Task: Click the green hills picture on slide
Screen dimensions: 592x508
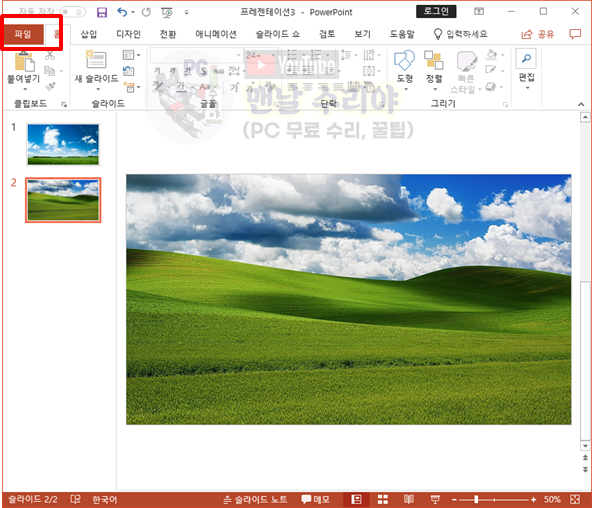Action: tap(348, 299)
